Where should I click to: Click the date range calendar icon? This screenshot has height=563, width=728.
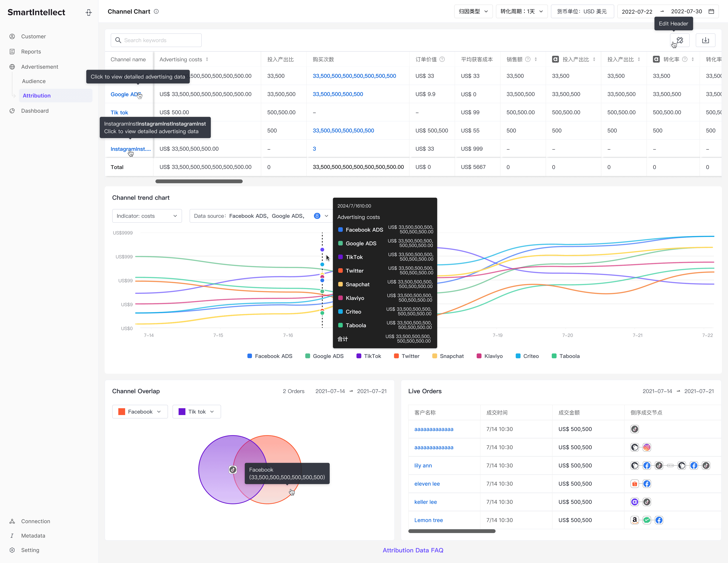tap(711, 11)
